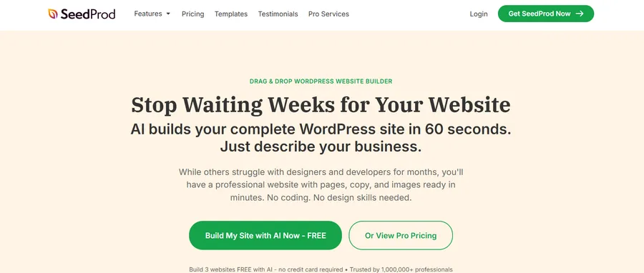Click the Stop Waiting Weeks headline
The width and height of the screenshot is (644, 273).
[321, 105]
